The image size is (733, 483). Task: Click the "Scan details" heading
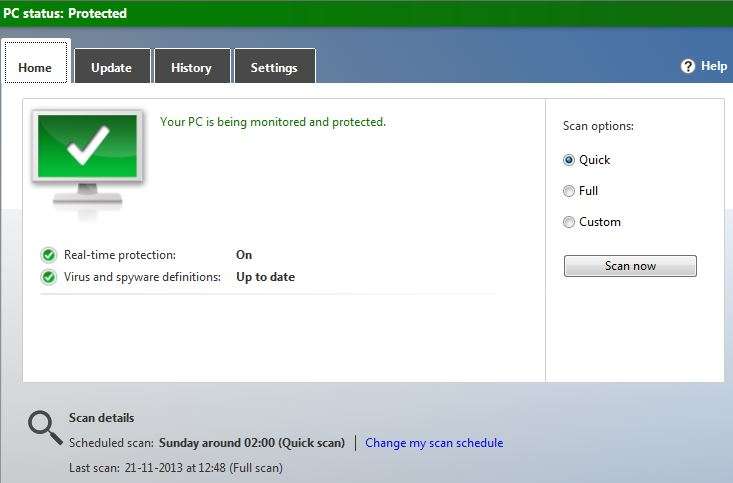(101, 418)
